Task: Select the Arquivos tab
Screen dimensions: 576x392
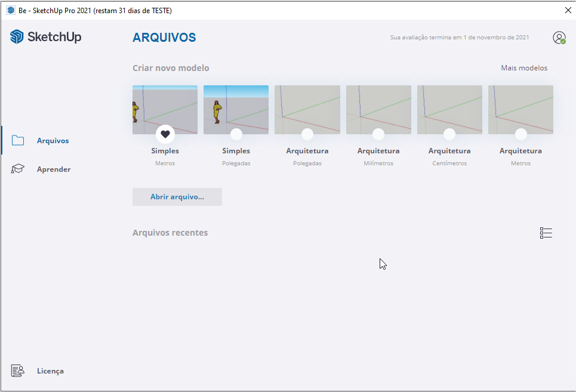Action: (x=53, y=141)
